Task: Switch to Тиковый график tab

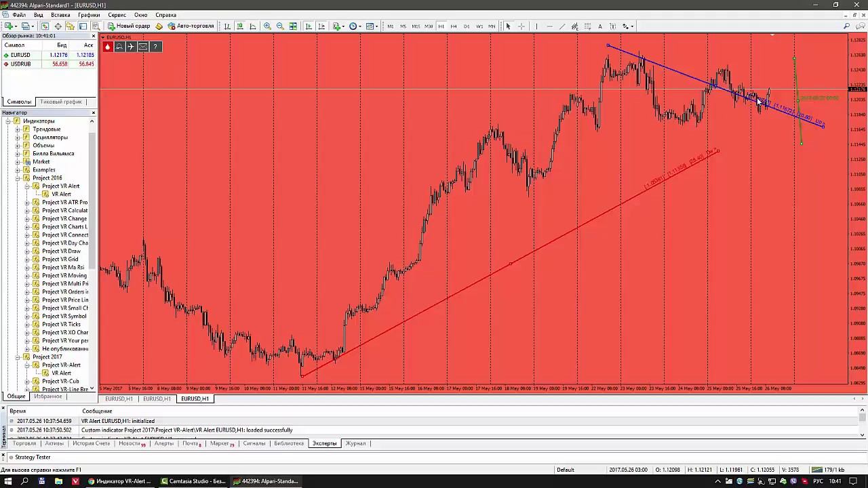Action: coord(61,102)
